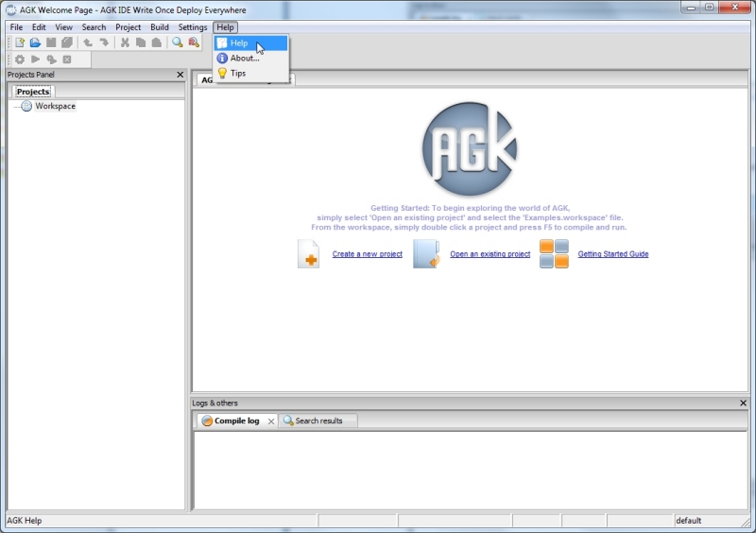Click the Redo arrow in toolbar

104,43
